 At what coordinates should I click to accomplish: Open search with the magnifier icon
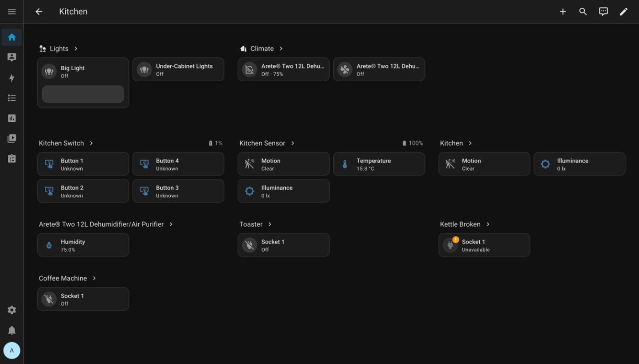click(583, 12)
